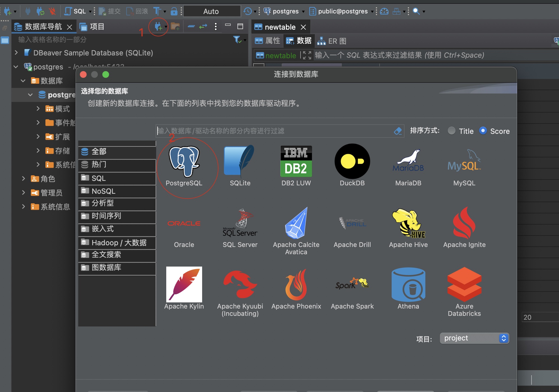
Task: Select the 分析型 driver category
Action: 117,203
